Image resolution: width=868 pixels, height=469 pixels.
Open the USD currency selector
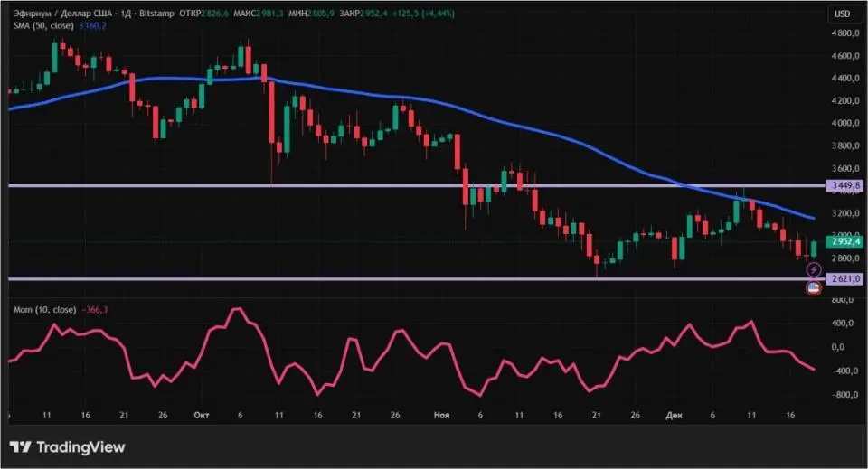842,14
